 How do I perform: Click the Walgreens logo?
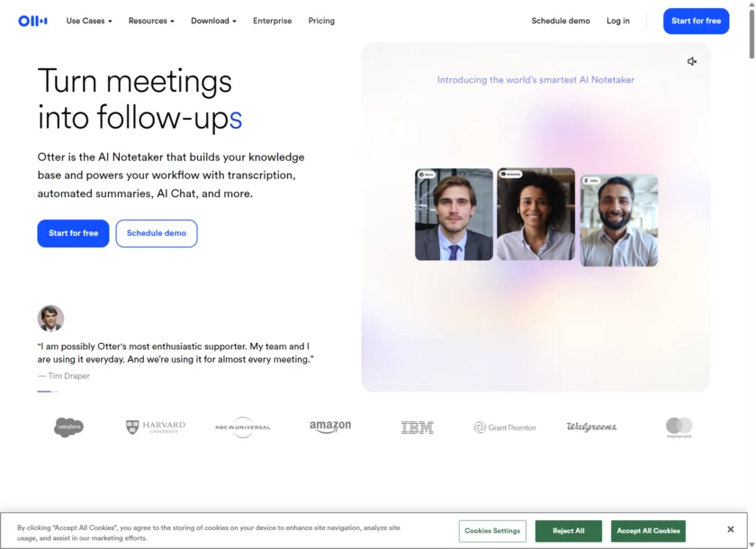tap(591, 427)
